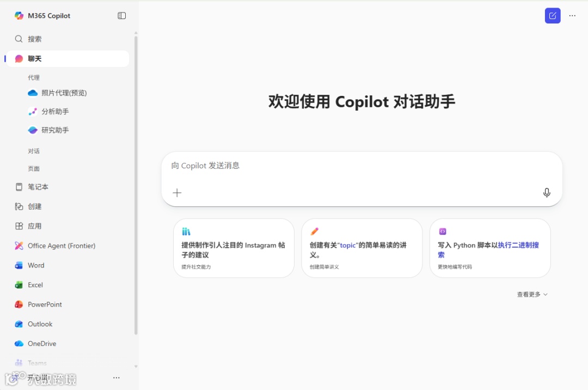
Task: Collapse the sidebar panel toggle icon
Action: pyautogui.click(x=121, y=16)
